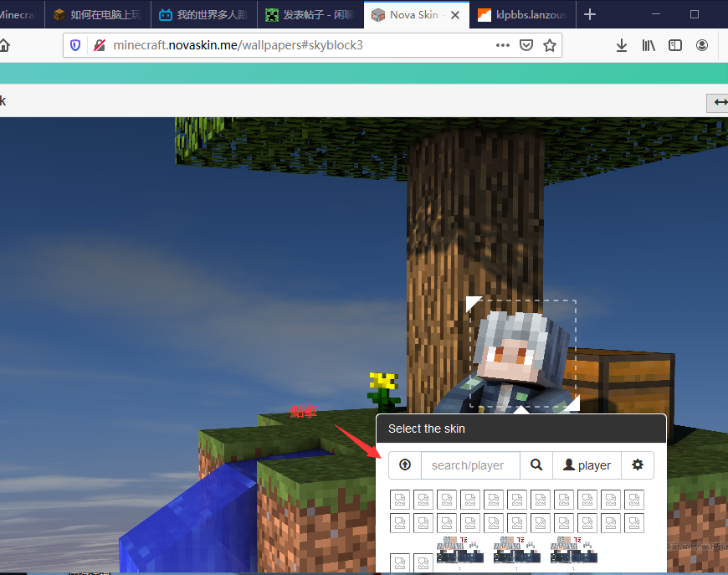Image resolution: width=728 pixels, height=575 pixels.
Task: Select the third gray-haired skin preview
Action: pyautogui.click(x=574, y=551)
